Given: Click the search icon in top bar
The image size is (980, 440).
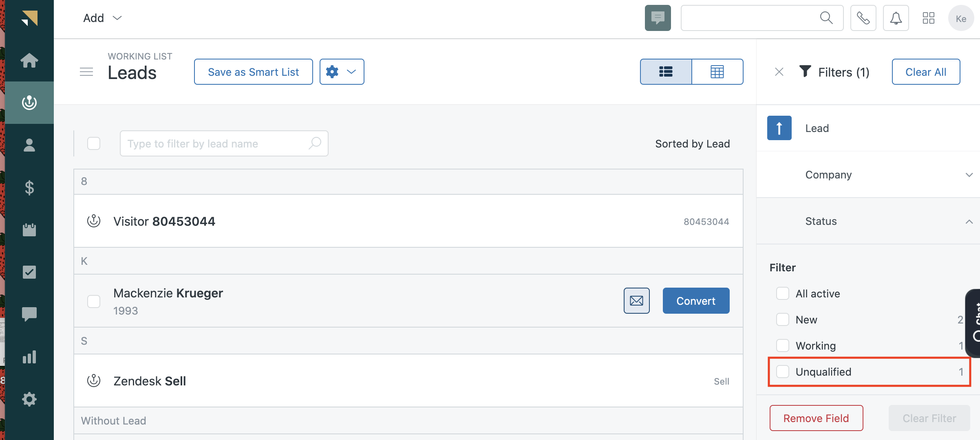Looking at the screenshot, I should click(x=828, y=18).
